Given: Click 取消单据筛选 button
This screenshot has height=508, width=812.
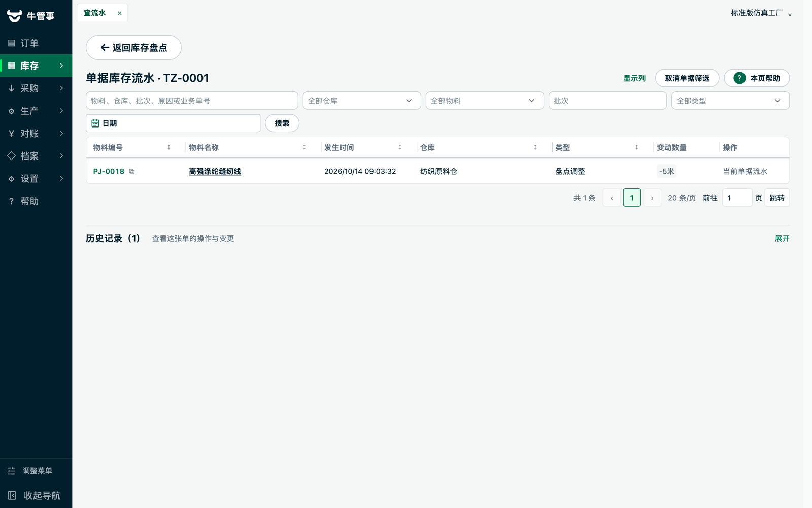Looking at the screenshot, I should click(x=687, y=78).
